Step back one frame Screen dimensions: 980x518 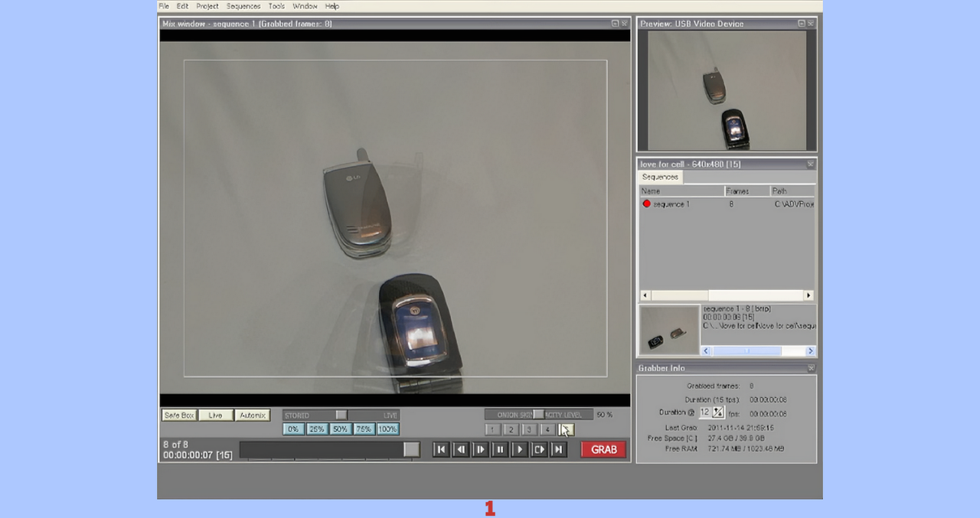(461, 449)
